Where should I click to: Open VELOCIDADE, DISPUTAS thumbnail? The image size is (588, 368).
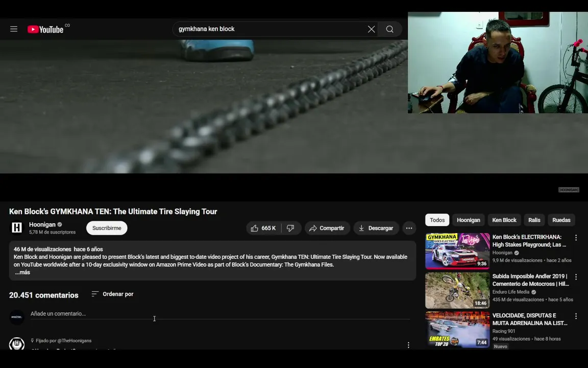[x=457, y=330]
